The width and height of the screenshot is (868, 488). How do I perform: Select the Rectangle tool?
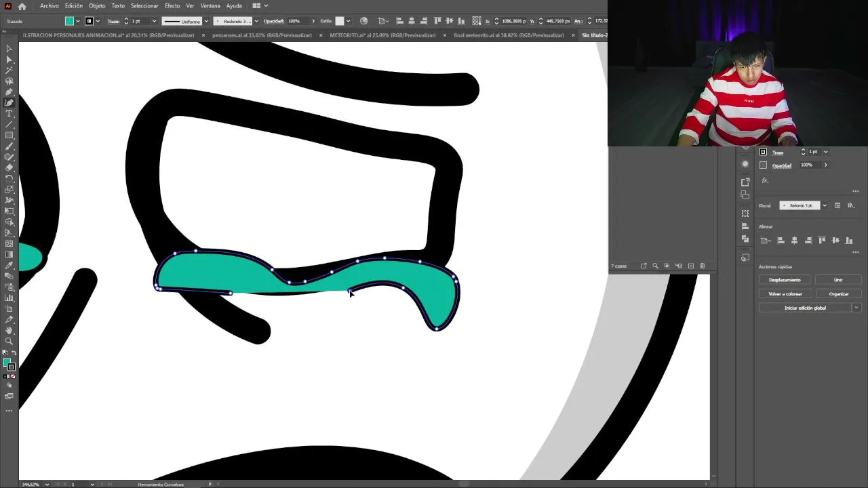[9, 136]
